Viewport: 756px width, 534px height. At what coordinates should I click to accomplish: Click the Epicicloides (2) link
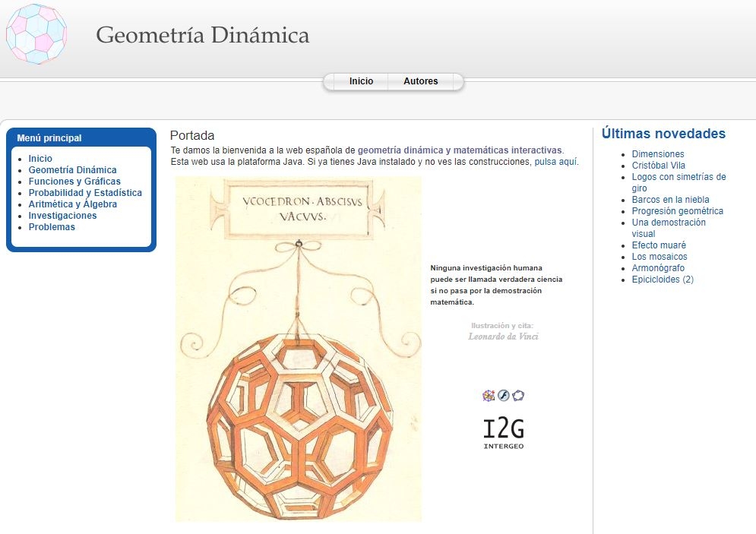pyautogui.click(x=663, y=280)
